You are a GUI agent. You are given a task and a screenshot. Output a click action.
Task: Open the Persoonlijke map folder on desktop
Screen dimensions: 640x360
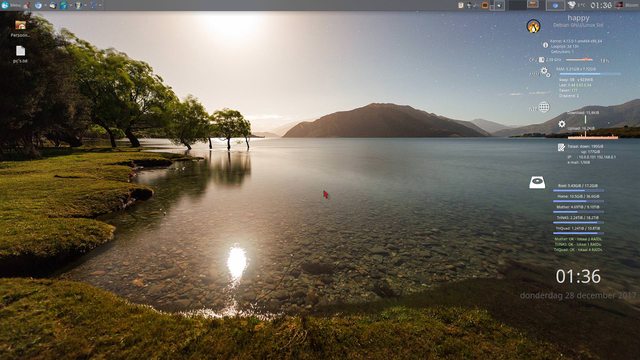[x=20, y=29]
